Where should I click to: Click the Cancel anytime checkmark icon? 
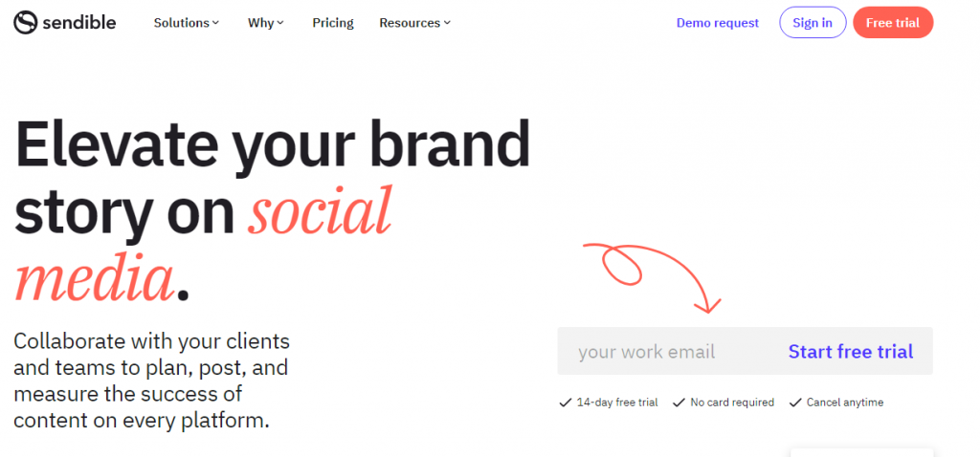tap(795, 403)
